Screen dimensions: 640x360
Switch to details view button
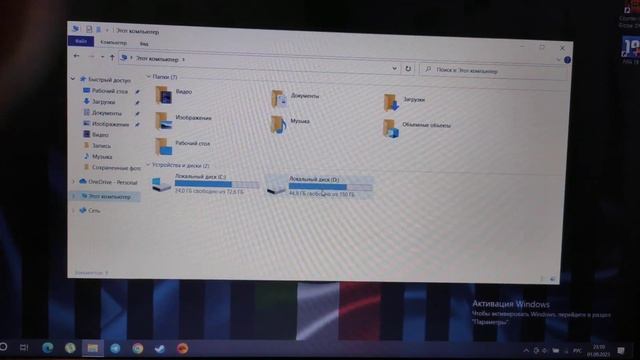coord(543,279)
